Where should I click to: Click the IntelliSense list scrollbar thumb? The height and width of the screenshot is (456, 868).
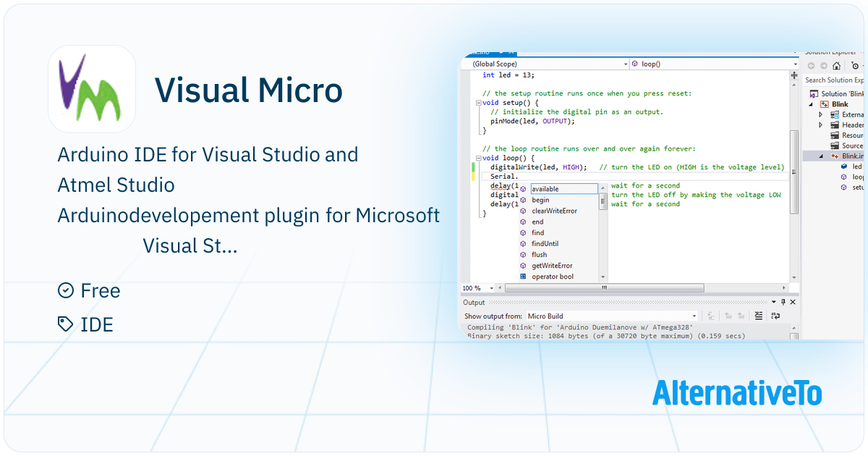(603, 201)
